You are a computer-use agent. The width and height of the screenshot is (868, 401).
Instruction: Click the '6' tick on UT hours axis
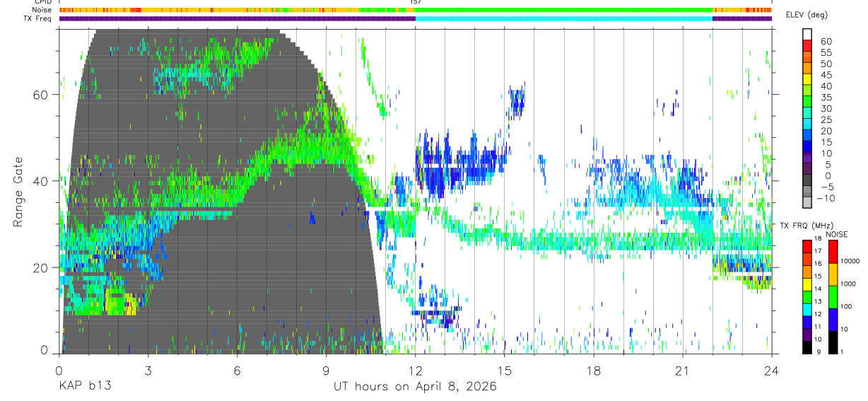[x=237, y=371]
